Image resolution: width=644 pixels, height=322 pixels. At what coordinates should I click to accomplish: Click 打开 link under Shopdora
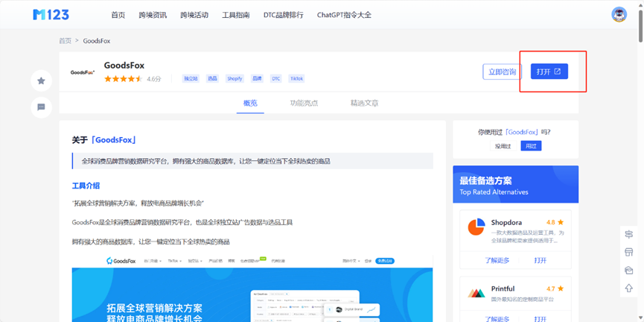tap(541, 260)
